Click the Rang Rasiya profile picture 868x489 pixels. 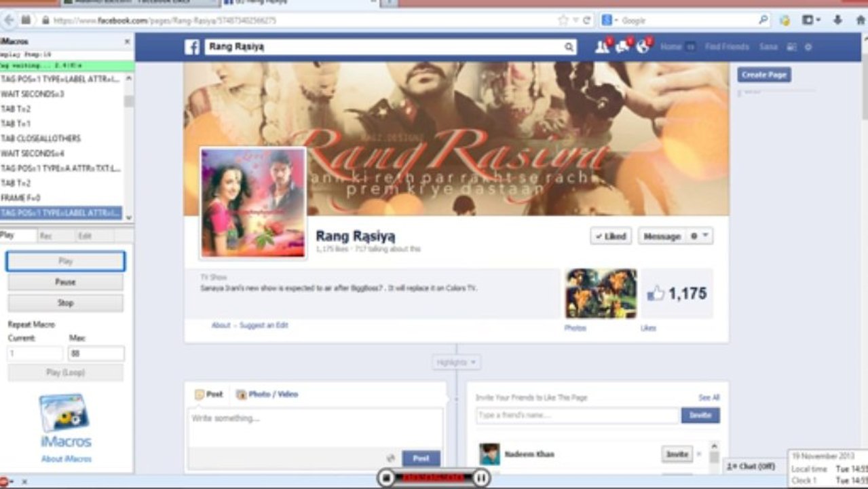(x=253, y=202)
